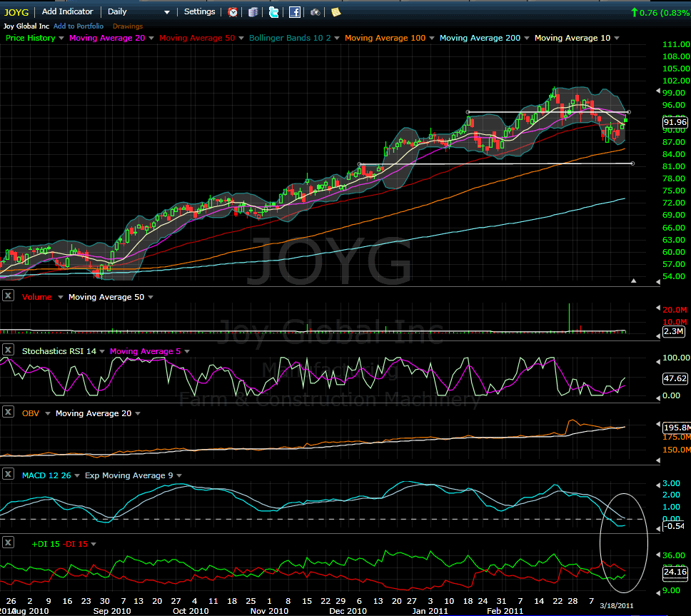Expand the Moving Average 20 dropdown arrow
The image size is (691, 616).
(x=151, y=39)
